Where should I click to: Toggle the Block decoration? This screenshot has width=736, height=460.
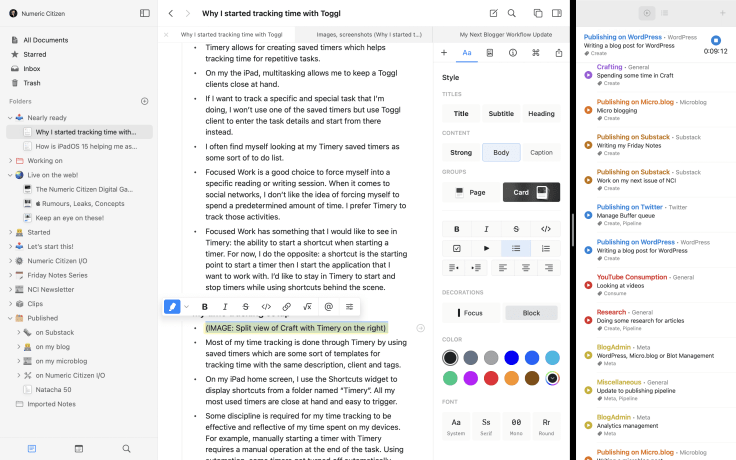(531, 313)
